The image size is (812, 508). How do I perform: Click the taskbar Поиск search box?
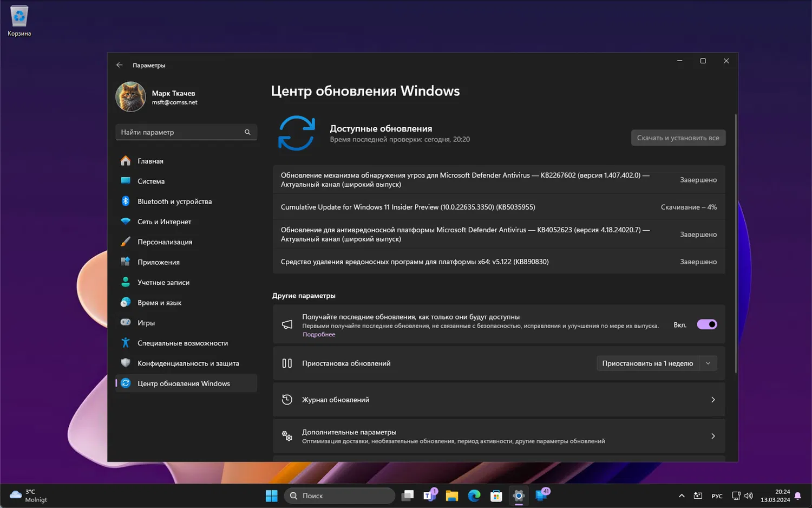coord(339,496)
